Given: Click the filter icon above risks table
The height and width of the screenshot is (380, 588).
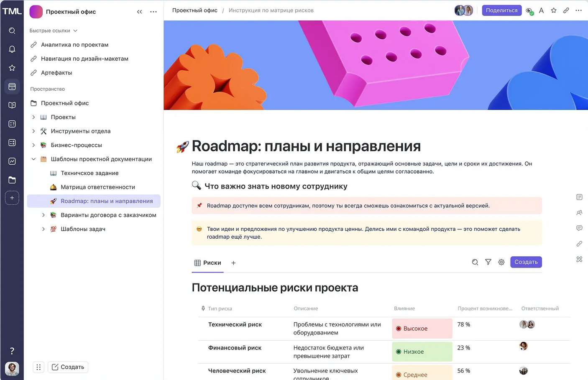Looking at the screenshot, I should [488, 262].
